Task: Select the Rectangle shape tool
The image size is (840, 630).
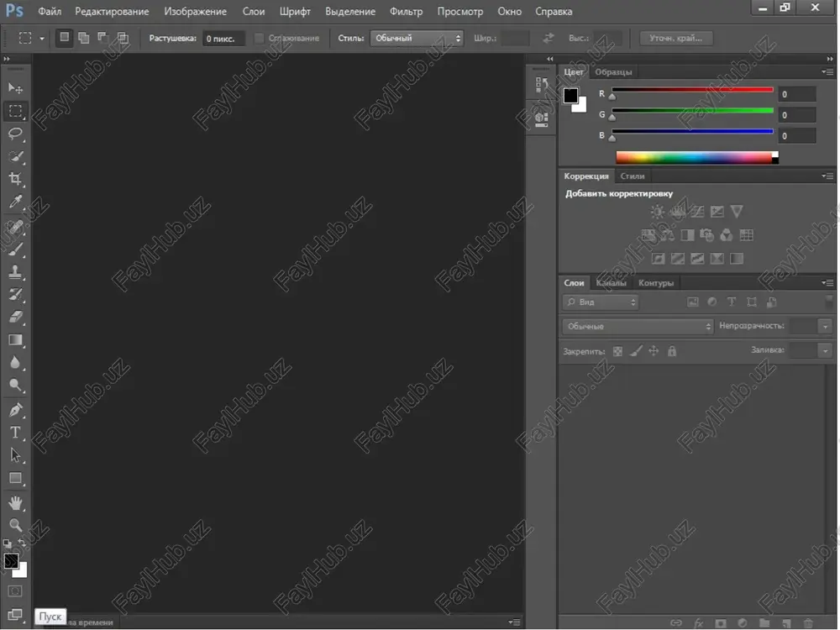Action: (15, 478)
